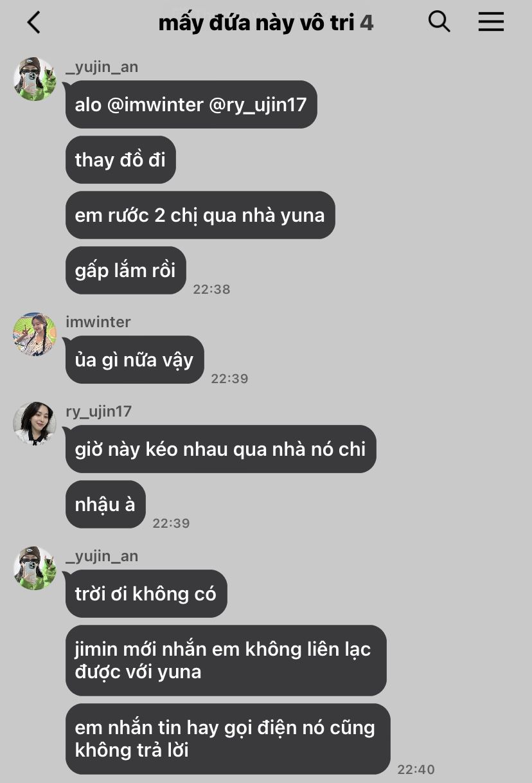The height and width of the screenshot is (783, 532).
Task: Tap the "thay đồ đi" message bubble
Action: (121, 159)
